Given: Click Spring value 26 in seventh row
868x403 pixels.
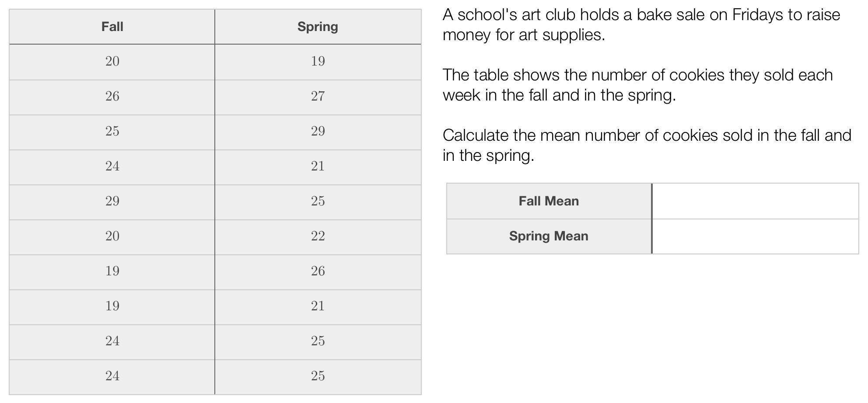Looking at the screenshot, I should (318, 271).
